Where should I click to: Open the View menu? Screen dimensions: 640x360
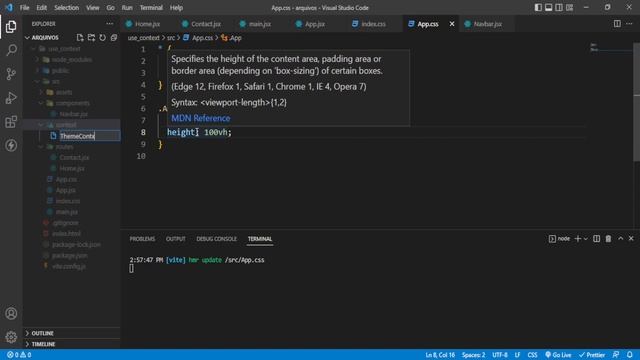click(93, 7)
